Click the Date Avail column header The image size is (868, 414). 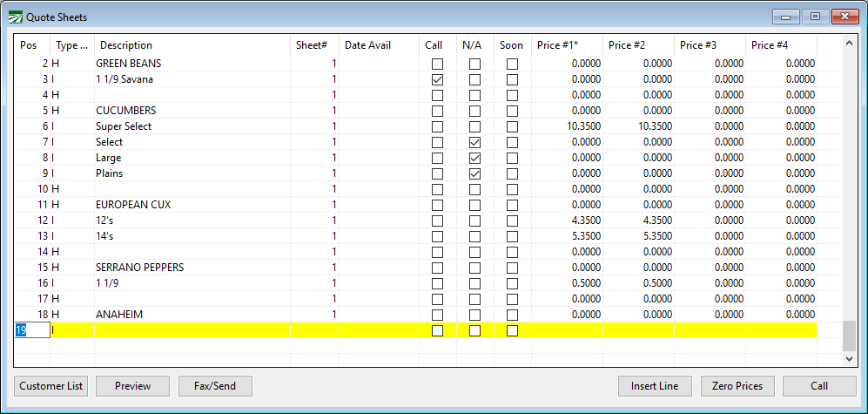pos(367,45)
